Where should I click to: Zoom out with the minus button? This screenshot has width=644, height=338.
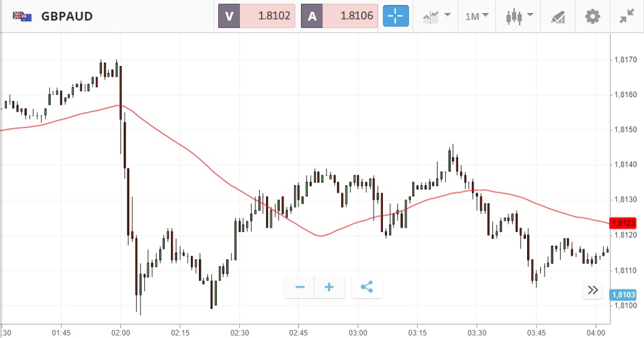(300, 287)
